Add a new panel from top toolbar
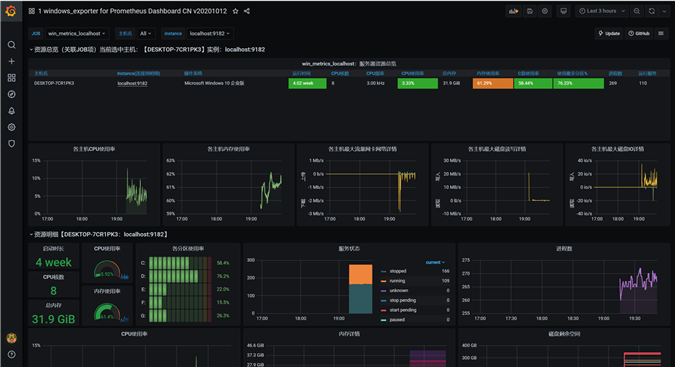This screenshot has width=675, height=367. 513,11
